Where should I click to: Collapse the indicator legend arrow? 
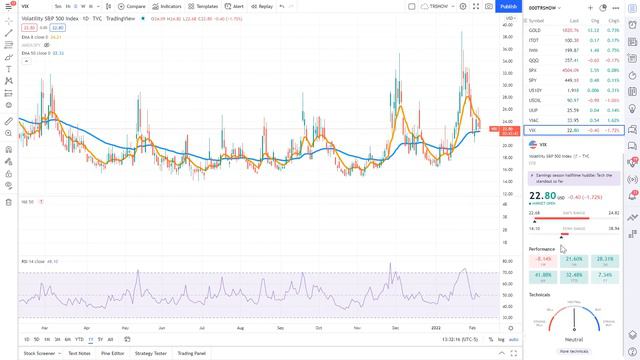click(x=26, y=61)
